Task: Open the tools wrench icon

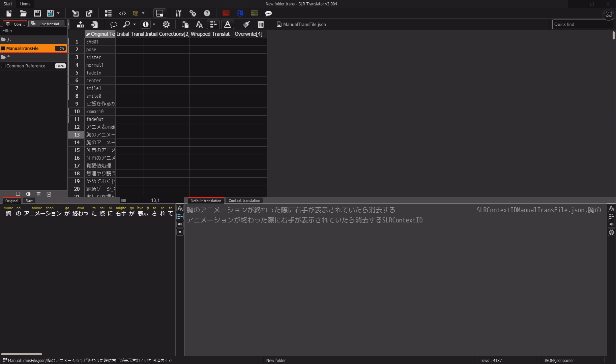Action: pos(178,13)
